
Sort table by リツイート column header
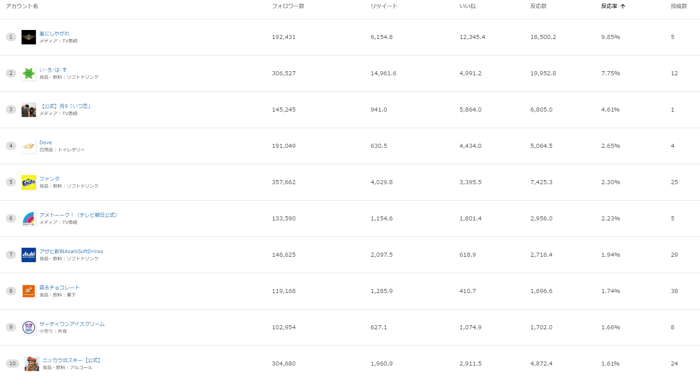point(383,6)
